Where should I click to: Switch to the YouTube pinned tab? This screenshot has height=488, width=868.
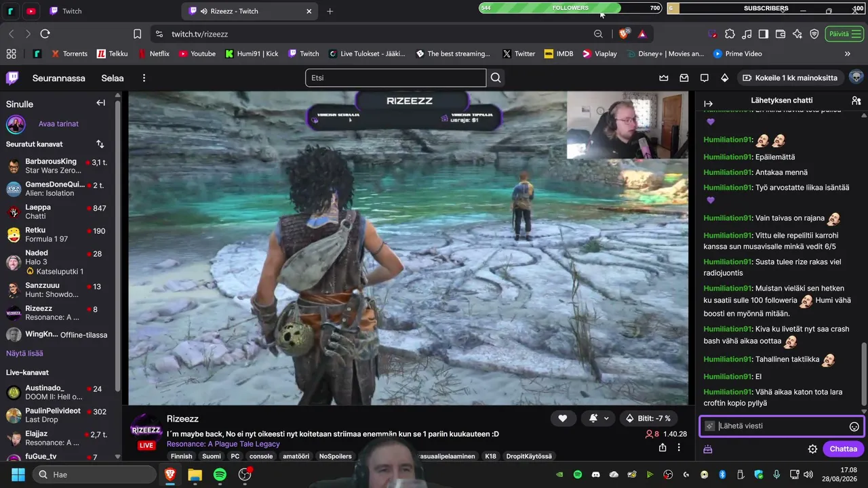[31, 11]
